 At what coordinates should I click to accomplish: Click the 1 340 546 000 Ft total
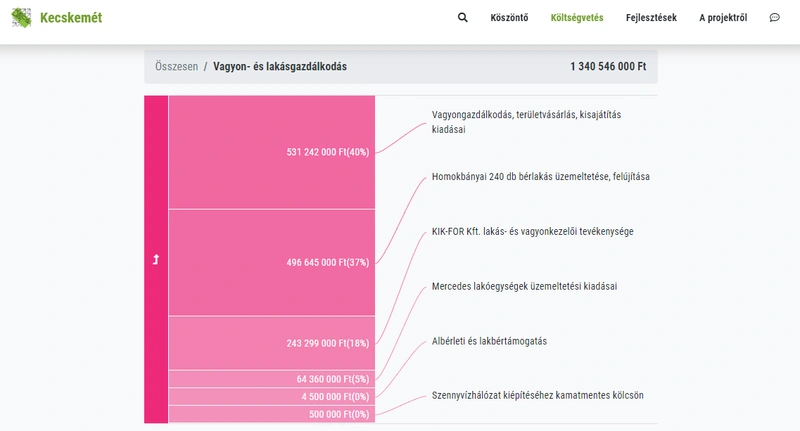[x=608, y=66]
